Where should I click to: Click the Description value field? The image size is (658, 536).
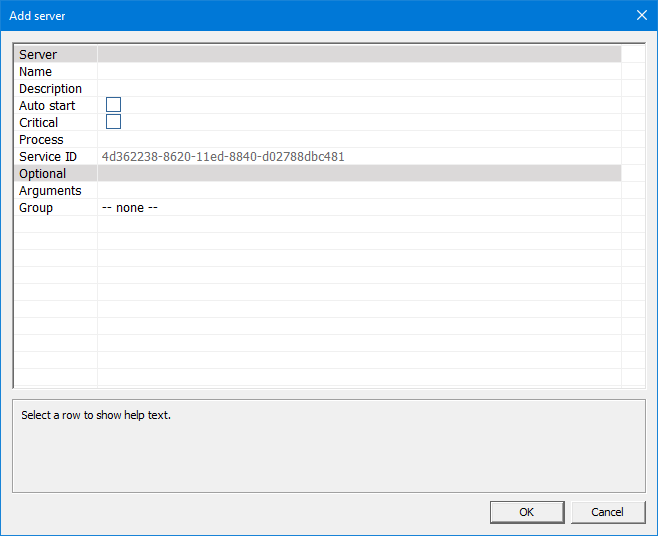[x=358, y=89]
